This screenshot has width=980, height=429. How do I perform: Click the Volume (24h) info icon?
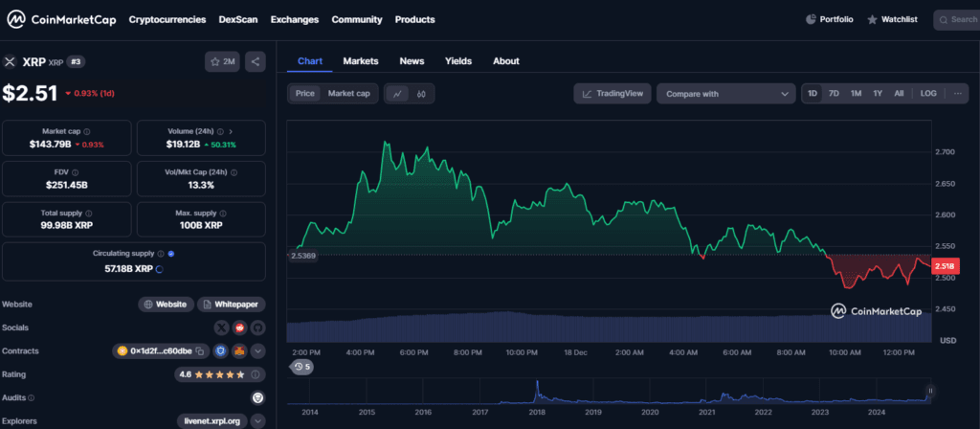tap(220, 132)
